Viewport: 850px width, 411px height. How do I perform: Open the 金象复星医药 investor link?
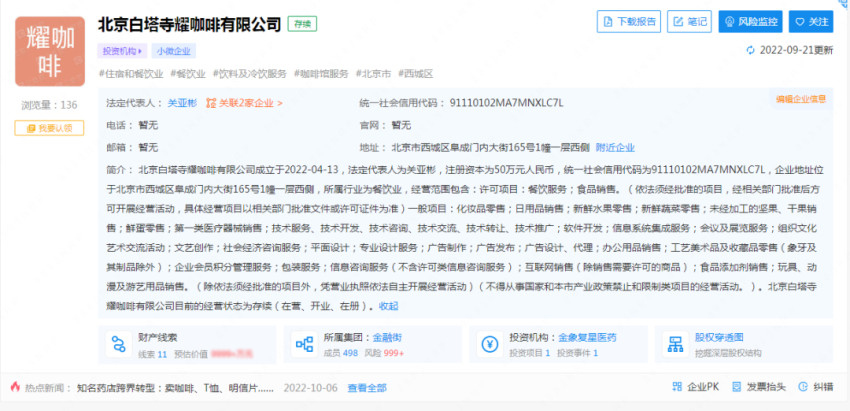(x=587, y=337)
